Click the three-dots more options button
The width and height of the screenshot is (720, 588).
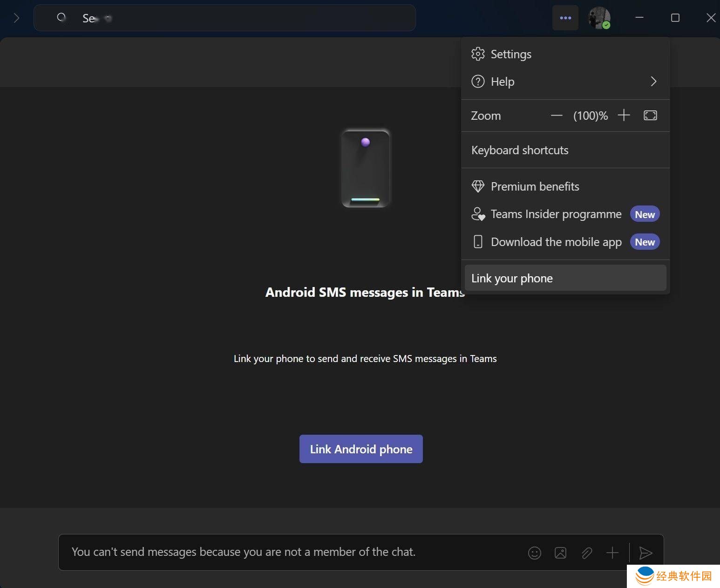(x=565, y=18)
